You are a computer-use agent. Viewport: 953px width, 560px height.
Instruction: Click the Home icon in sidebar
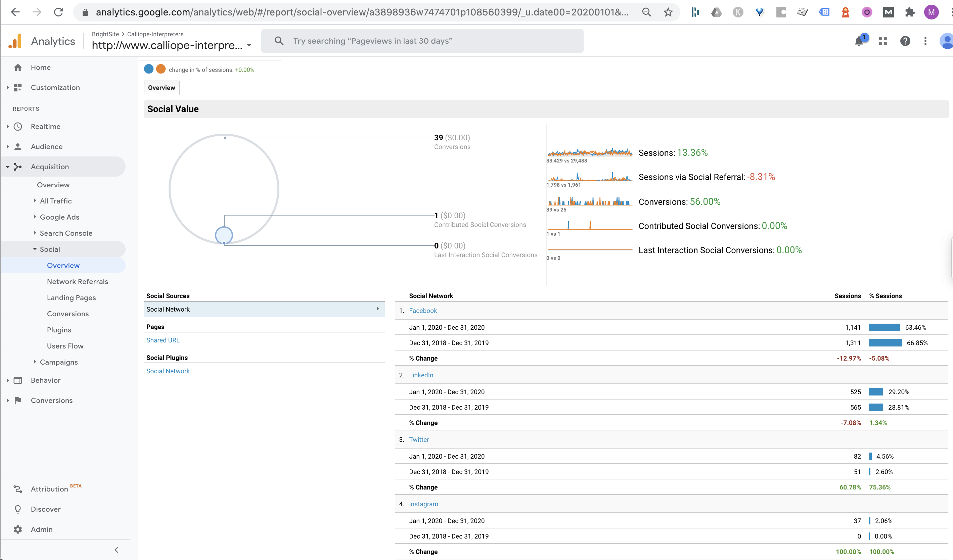18,67
